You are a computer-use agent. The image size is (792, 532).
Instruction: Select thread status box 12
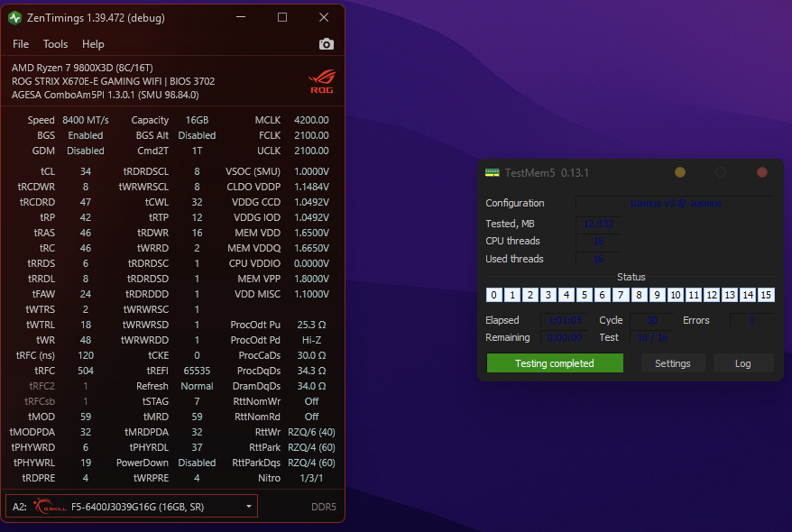[712, 295]
